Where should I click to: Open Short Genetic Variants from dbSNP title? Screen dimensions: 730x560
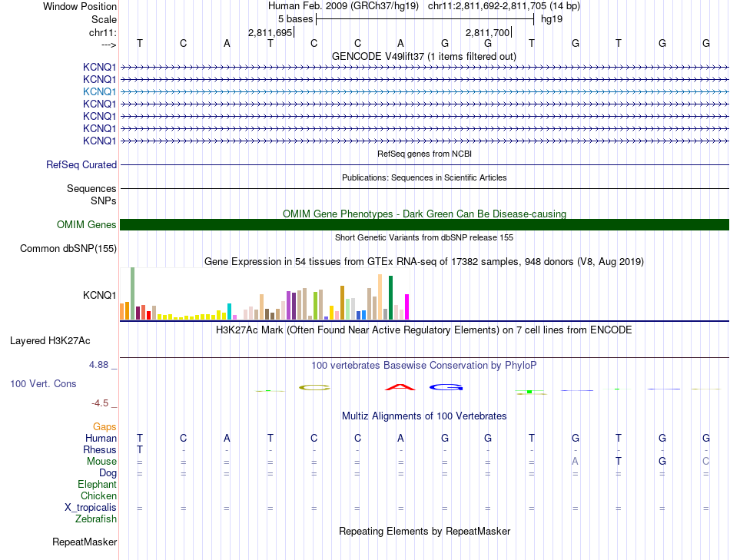424,237
